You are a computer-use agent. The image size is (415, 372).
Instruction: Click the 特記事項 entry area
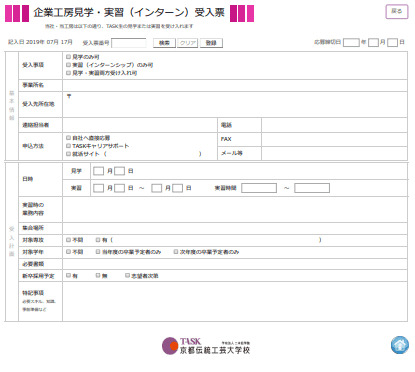pyautogui.click(x=235, y=301)
